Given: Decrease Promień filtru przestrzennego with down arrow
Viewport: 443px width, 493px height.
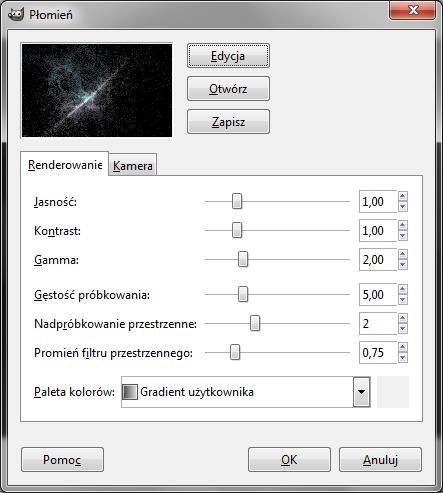Looking at the screenshot, I should tap(403, 358).
